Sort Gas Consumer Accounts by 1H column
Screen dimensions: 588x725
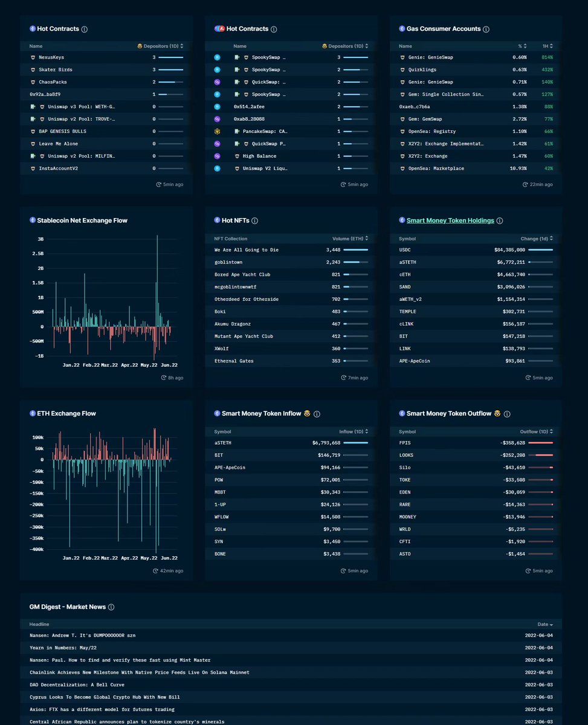click(547, 46)
